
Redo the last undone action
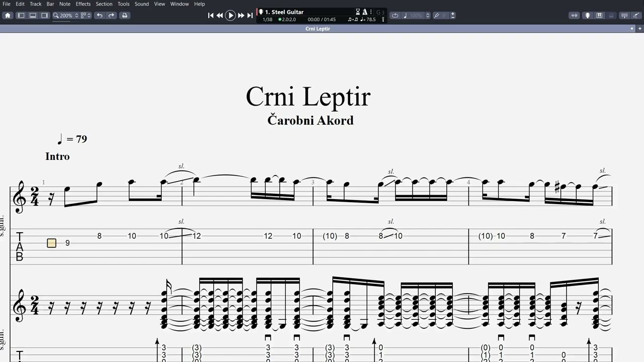coord(111,16)
